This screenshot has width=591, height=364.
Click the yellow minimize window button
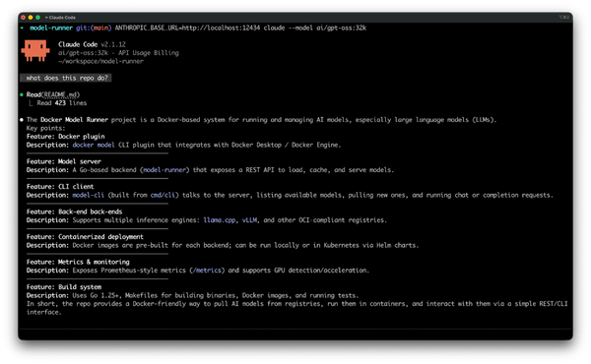point(31,18)
